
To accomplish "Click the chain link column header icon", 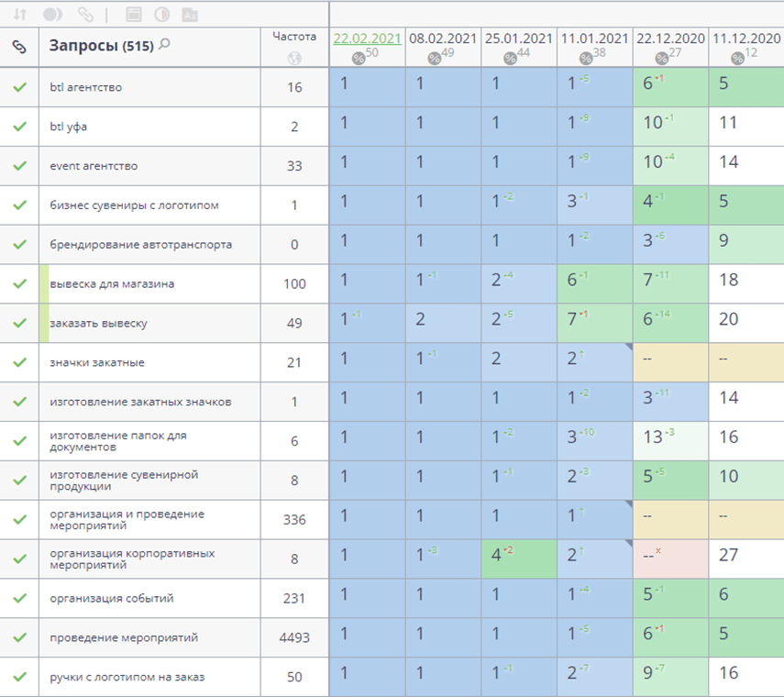I will 19,47.
